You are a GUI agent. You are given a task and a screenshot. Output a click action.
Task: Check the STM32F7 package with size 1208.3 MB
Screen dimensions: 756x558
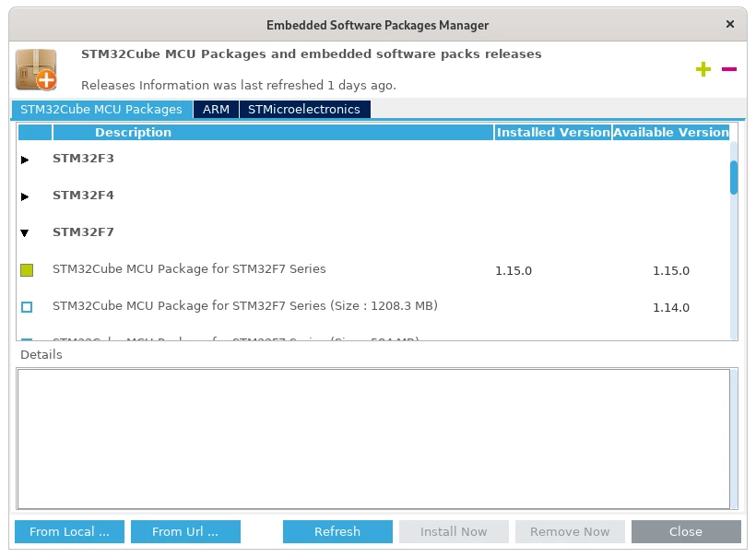tap(27, 307)
